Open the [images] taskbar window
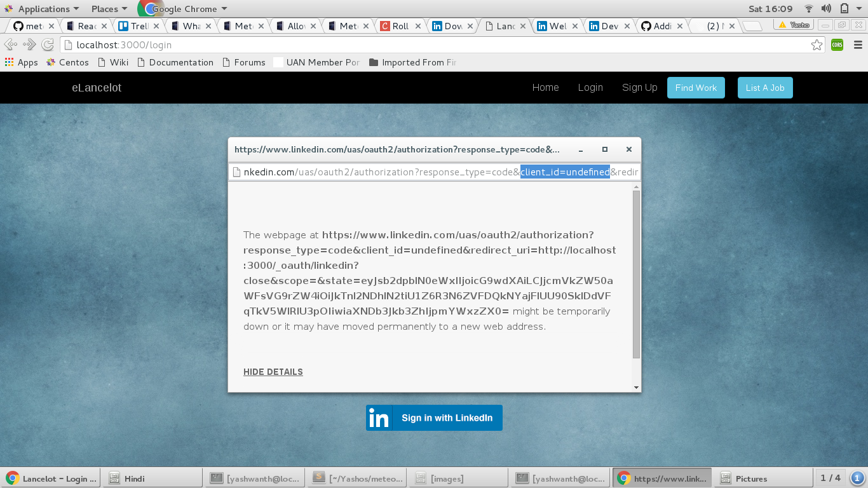 459,478
